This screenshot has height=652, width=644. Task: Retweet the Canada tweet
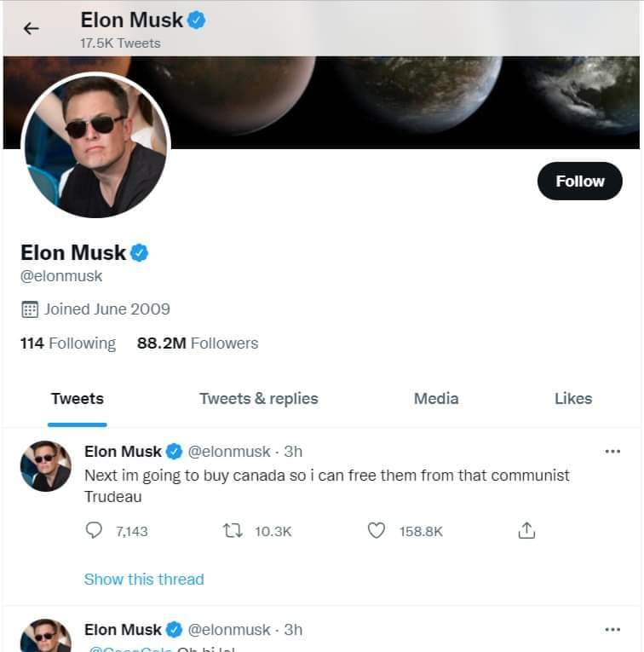click(232, 530)
